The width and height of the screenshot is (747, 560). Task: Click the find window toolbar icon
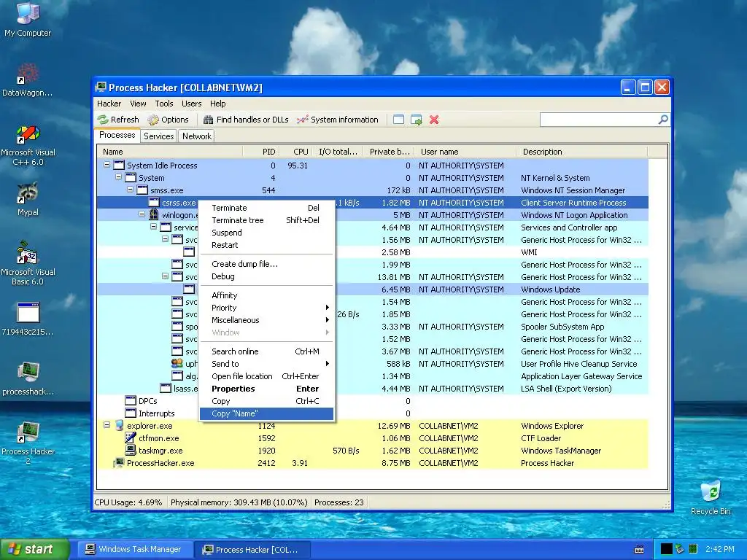(x=399, y=120)
